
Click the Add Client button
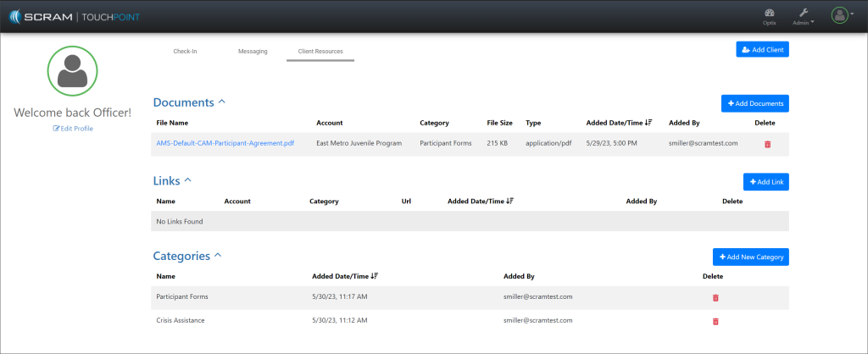[762, 50]
